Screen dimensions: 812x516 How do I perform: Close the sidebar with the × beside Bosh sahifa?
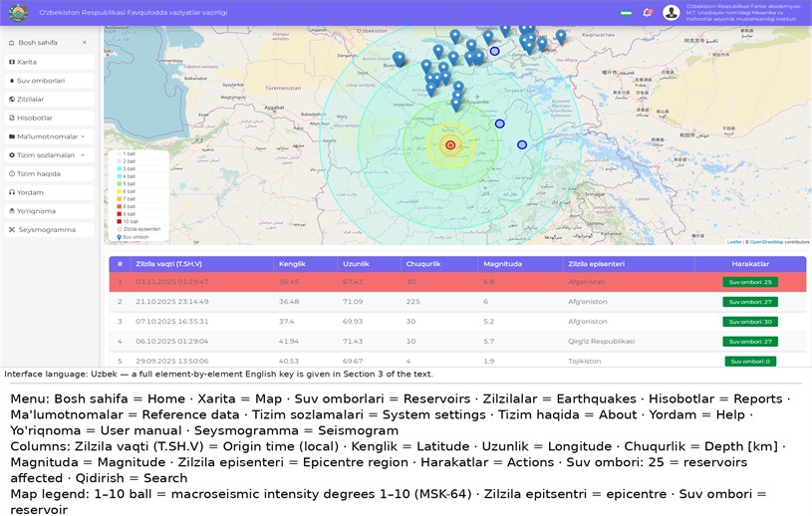tap(85, 43)
